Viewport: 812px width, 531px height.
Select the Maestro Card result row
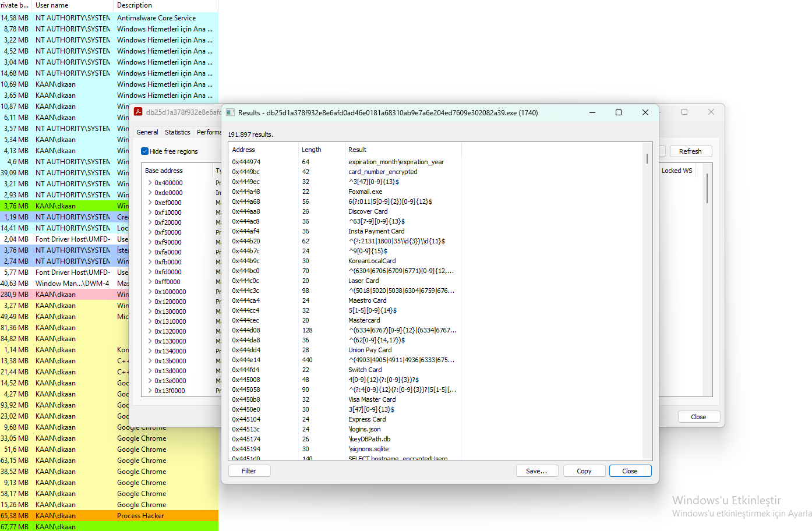click(344, 300)
